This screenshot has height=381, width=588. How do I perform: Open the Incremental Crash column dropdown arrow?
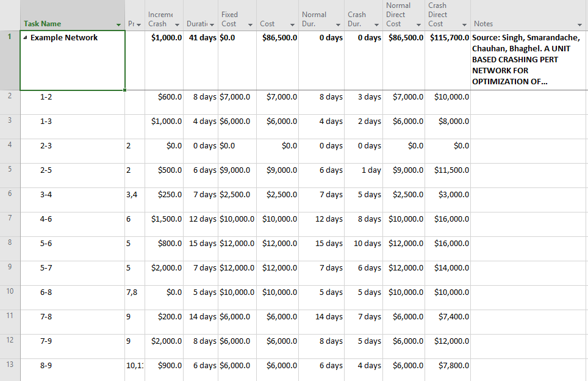click(x=177, y=25)
